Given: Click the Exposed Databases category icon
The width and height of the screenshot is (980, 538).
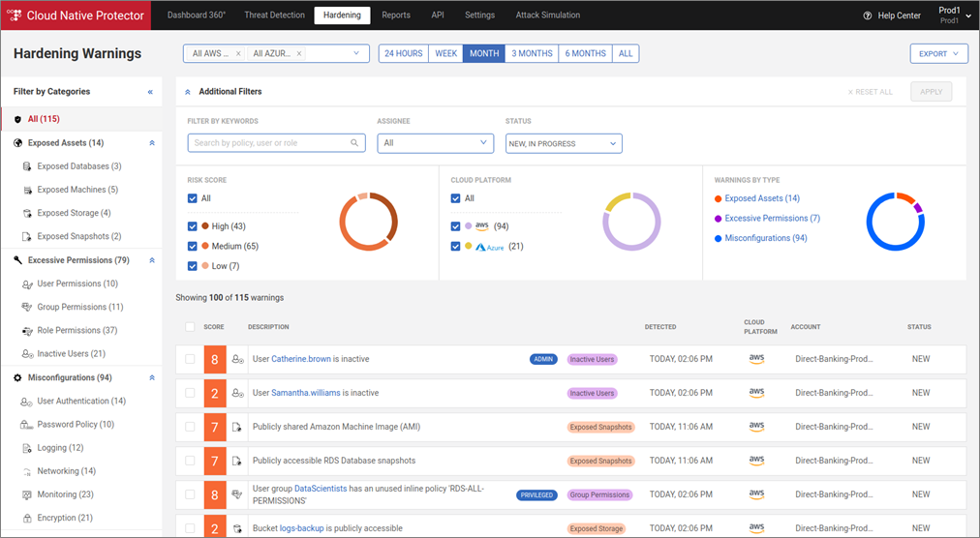Looking at the screenshot, I should point(27,166).
